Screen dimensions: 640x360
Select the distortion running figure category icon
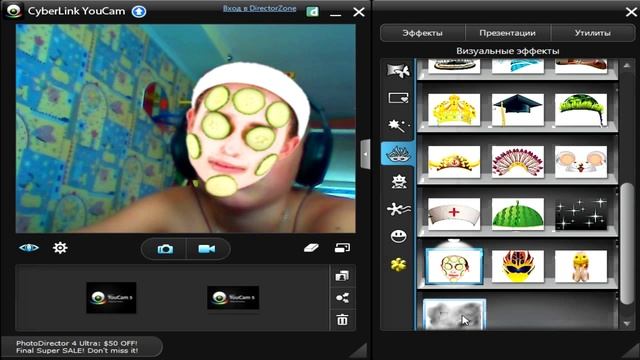pos(398,209)
